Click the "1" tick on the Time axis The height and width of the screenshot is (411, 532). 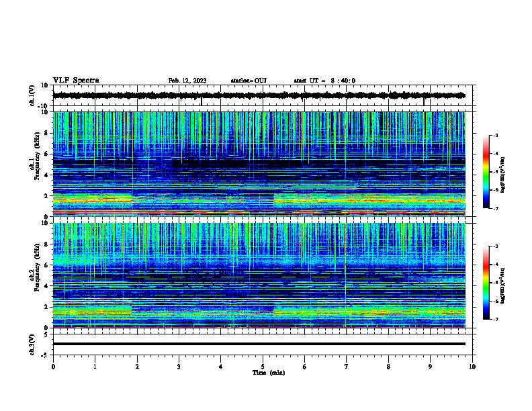(x=95, y=367)
